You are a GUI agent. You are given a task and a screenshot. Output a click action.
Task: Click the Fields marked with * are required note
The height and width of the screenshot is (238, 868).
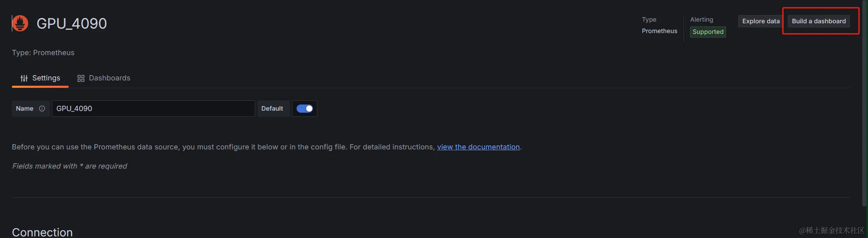[70, 166]
